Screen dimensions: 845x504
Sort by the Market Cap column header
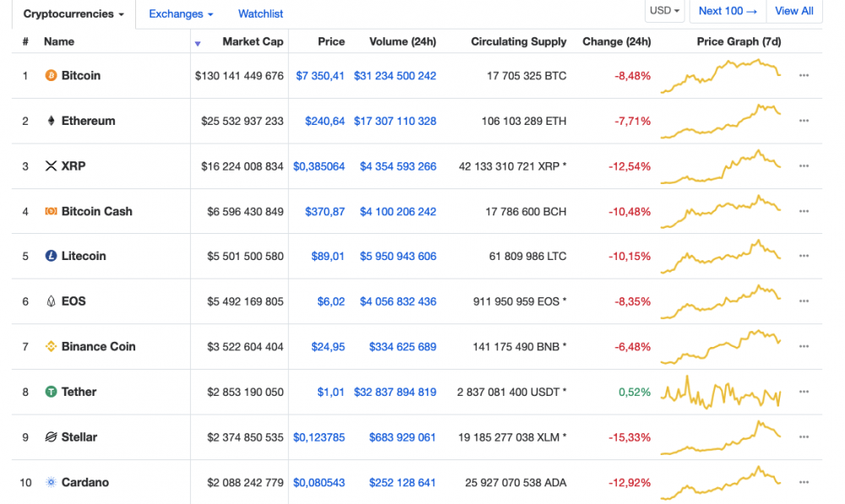(x=253, y=41)
